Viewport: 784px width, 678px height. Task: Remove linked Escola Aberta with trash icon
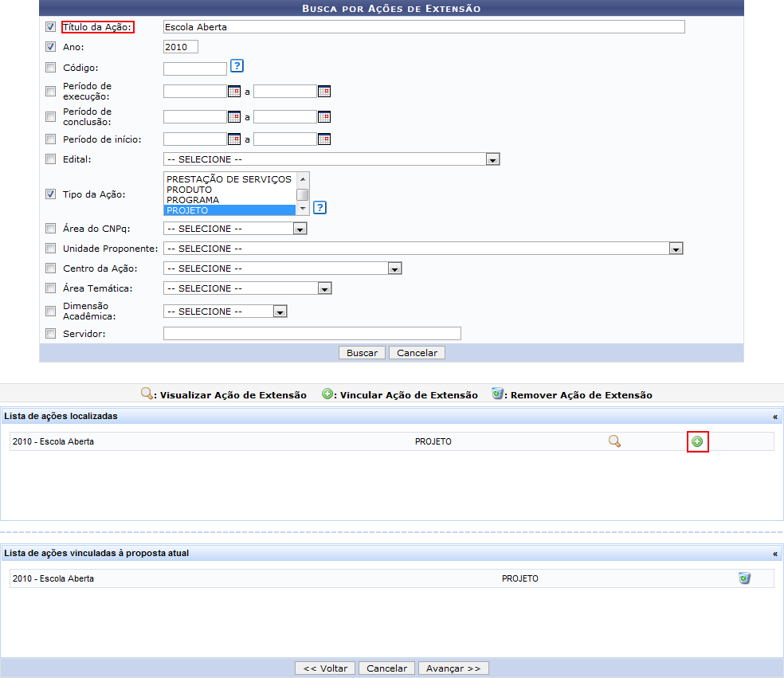tap(744, 578)
